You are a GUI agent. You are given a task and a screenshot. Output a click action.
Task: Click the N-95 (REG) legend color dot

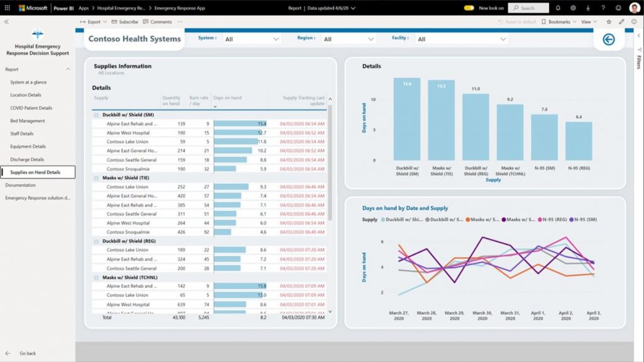pyautogui.click(x=540, y=219)
